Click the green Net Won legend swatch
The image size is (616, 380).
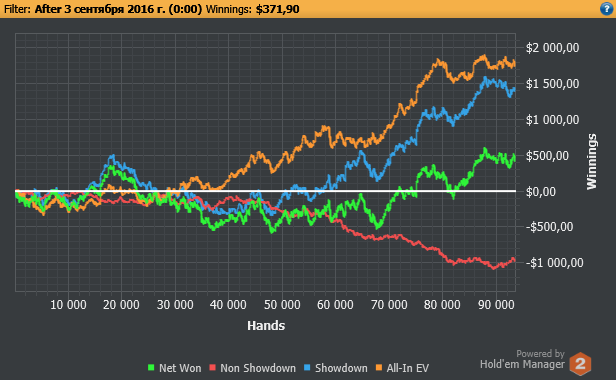click(x=151, y=368)
